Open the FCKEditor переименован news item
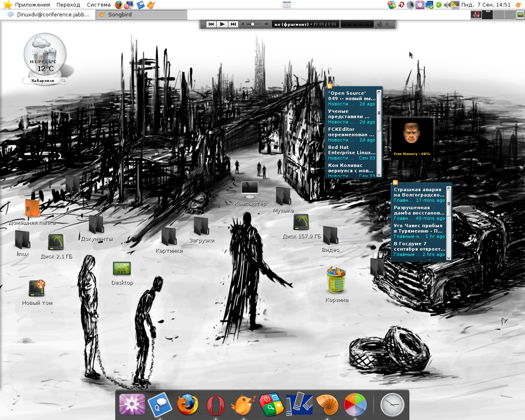The width and height of the screenshot is (525, 420). pos(352,135)
